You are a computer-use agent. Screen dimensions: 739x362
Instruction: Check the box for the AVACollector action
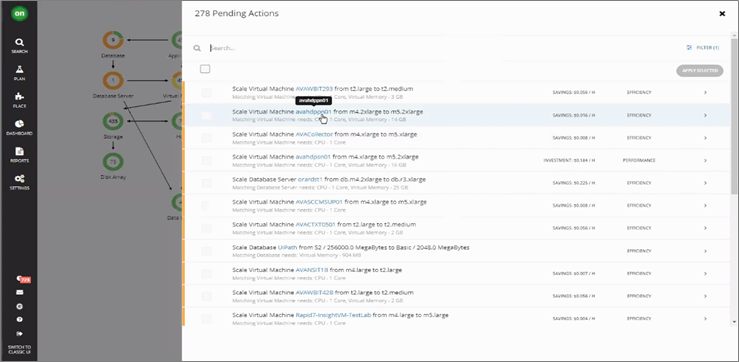pyautogui.click(x=206, y=138)
